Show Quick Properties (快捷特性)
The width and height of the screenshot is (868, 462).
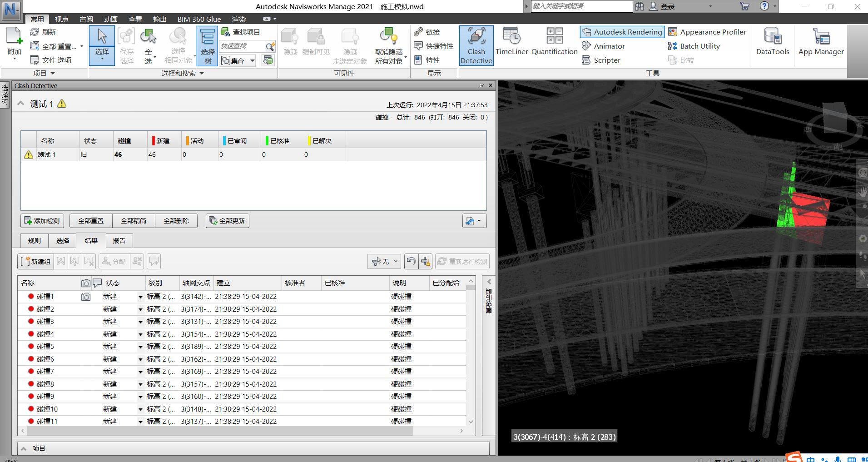pos(434,46)
